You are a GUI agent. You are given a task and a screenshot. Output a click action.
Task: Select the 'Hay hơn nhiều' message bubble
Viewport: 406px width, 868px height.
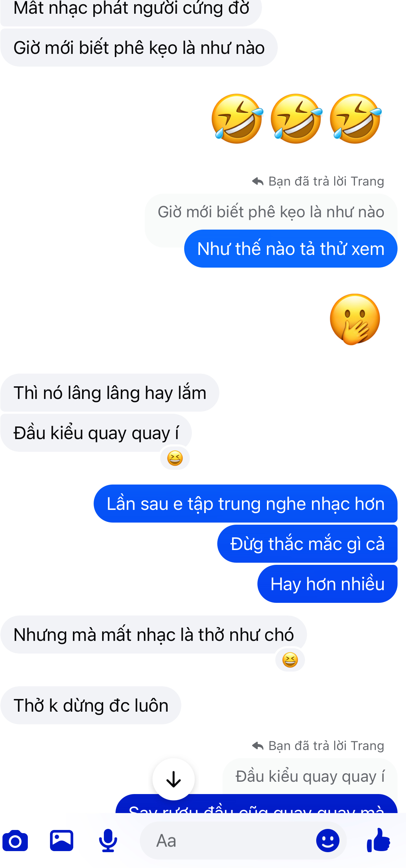[327, 584]
